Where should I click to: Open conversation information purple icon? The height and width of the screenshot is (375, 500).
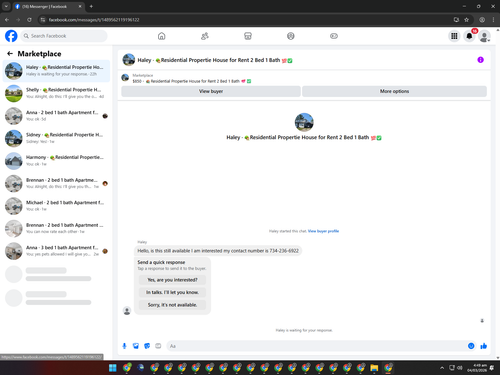480,60
